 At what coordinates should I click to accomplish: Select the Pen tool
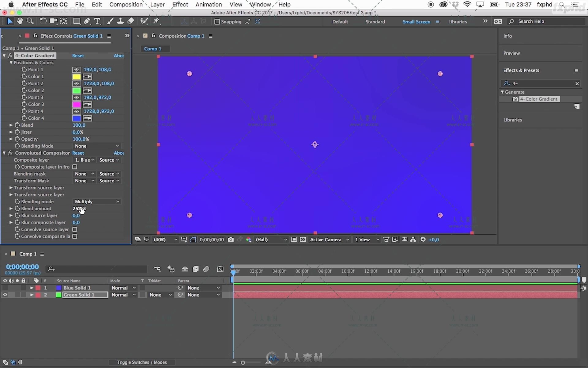87,21
